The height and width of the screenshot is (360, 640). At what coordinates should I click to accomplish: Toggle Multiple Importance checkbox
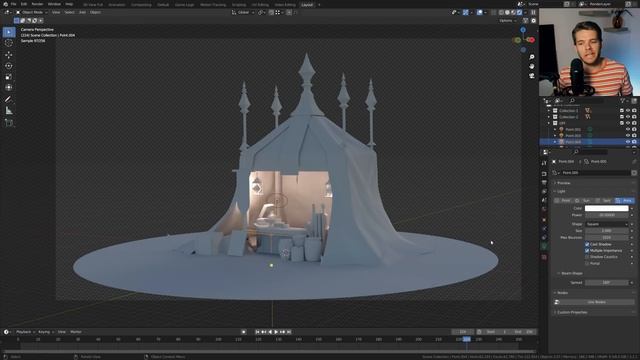click(x=587, y=250)
